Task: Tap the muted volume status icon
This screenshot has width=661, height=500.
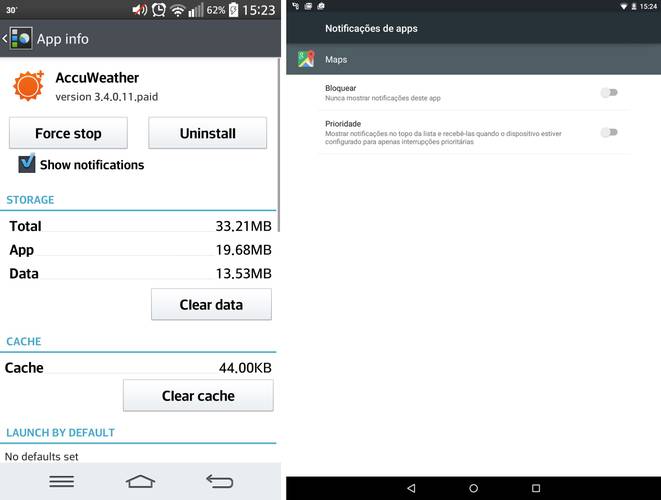Action: pyautogui.click(x=140, y=10)
